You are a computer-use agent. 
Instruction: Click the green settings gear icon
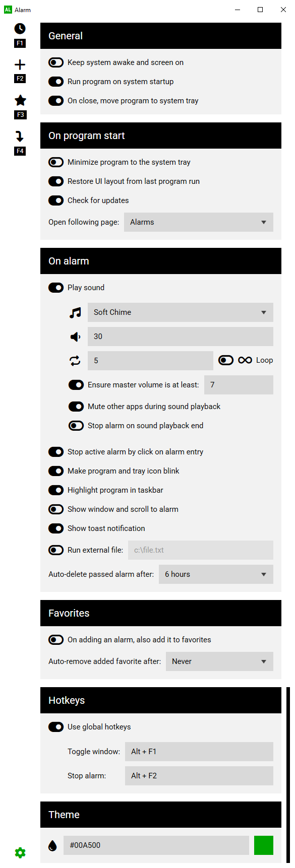click(20, 852)
